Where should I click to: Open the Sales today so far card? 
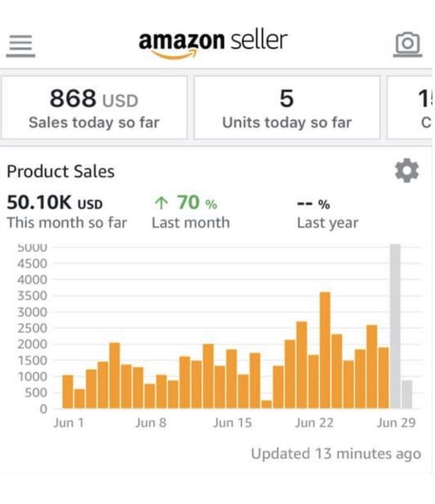pyautogui.click(x=94, y=108)
